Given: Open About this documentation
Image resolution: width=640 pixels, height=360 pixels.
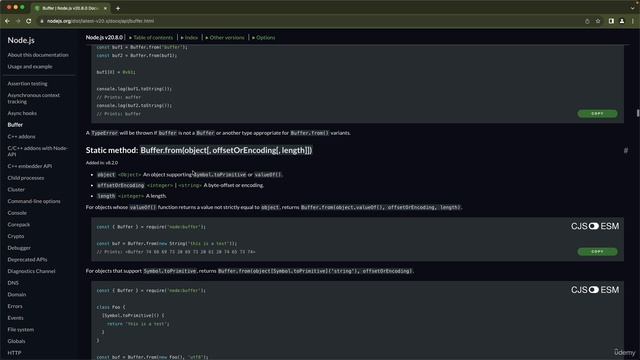Looking at the screenshot, I should click(x=38, y=55).
